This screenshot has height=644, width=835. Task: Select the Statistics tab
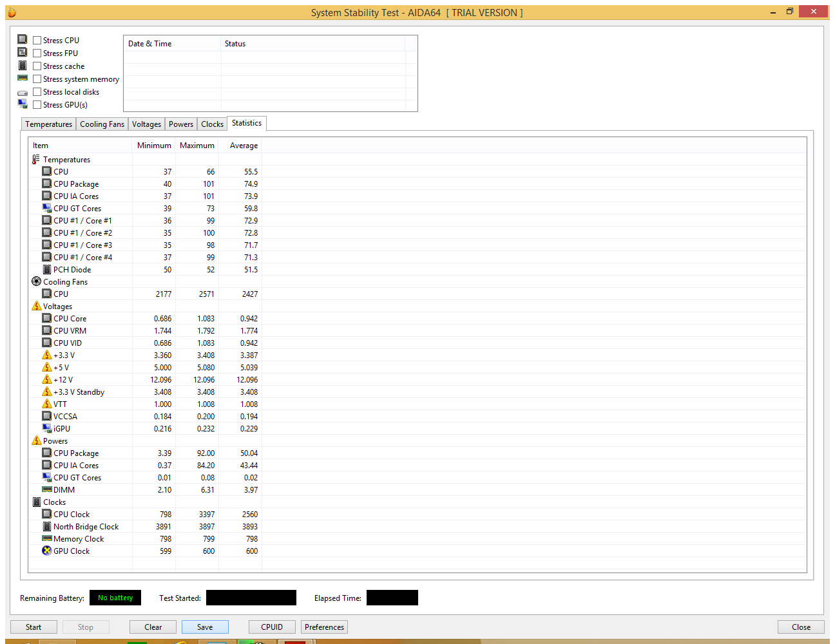(247, 123)
